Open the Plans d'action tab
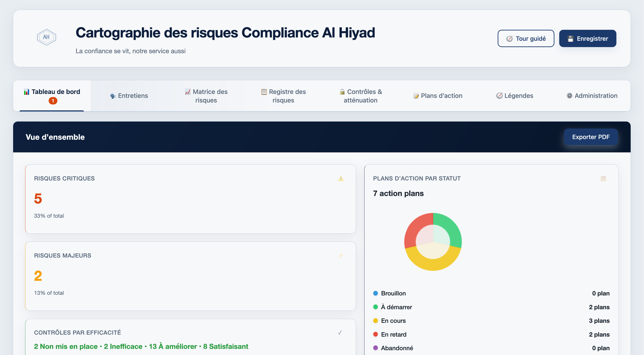 (438, 96)
